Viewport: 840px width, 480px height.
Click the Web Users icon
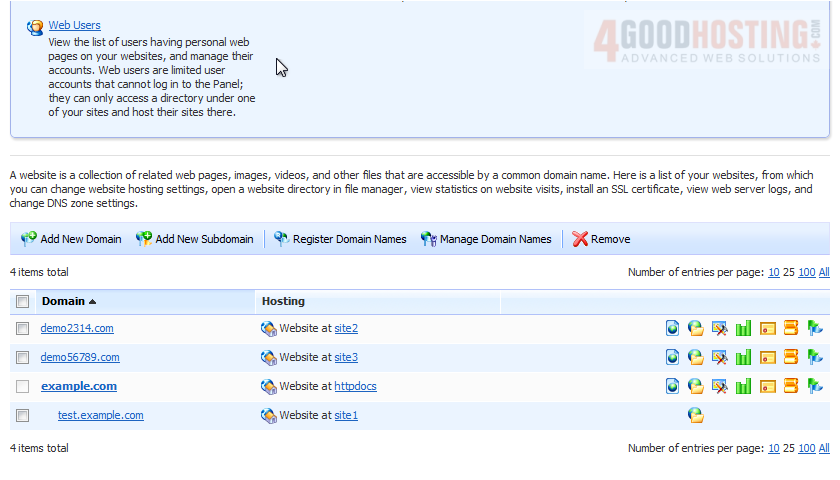click(35, 27)
